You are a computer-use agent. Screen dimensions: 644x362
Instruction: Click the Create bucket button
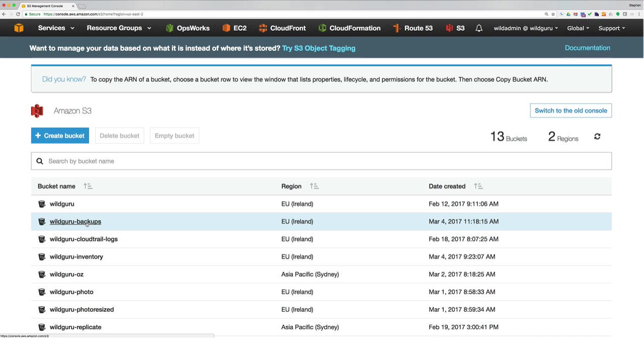(60, 136)
